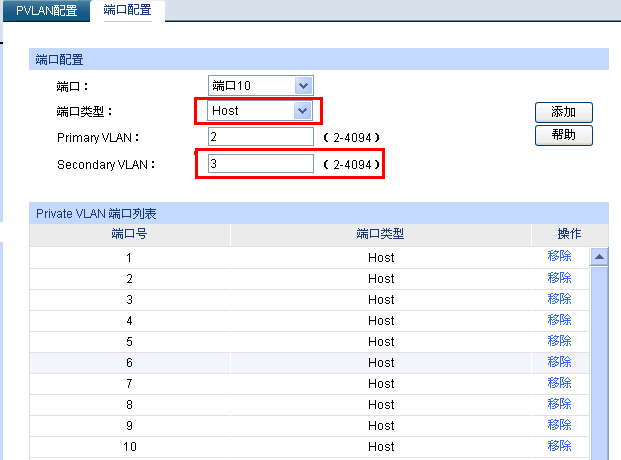
Task: Remove port 10 via its 移除 link
Action: pyautogui.click(x=559, y=446)
